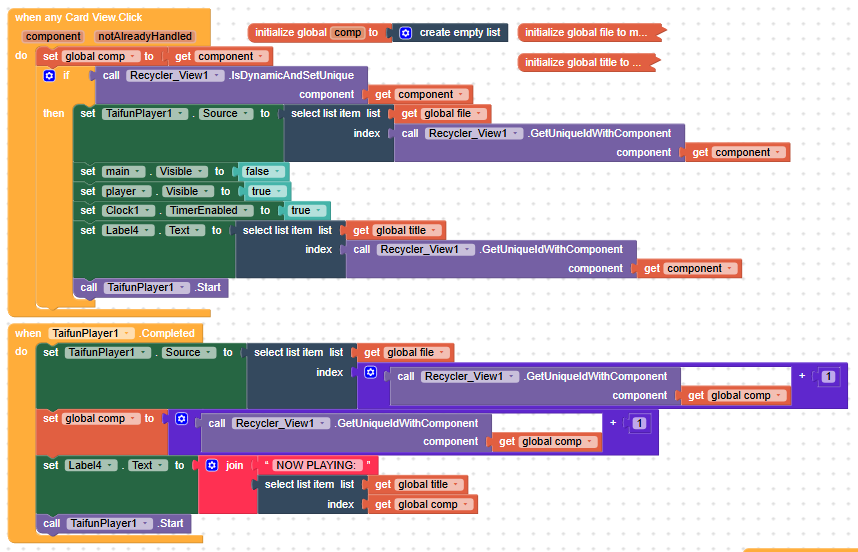The height and width of the screenshot is (552, 858).
Task: Open Label4 dropdown in the Card View handler
Action: click(x=127, y=231)
